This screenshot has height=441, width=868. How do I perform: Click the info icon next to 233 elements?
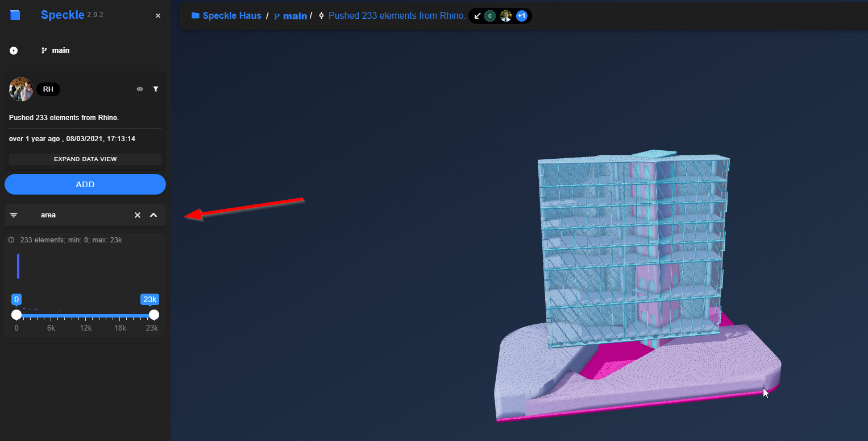click(x=11, y=240)
